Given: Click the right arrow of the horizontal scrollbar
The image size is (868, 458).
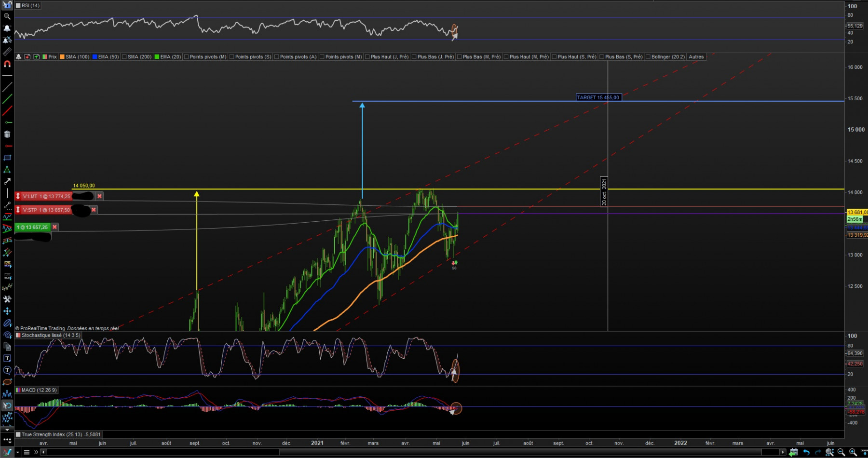Looking at the screenshot, I should pos(784,452).
